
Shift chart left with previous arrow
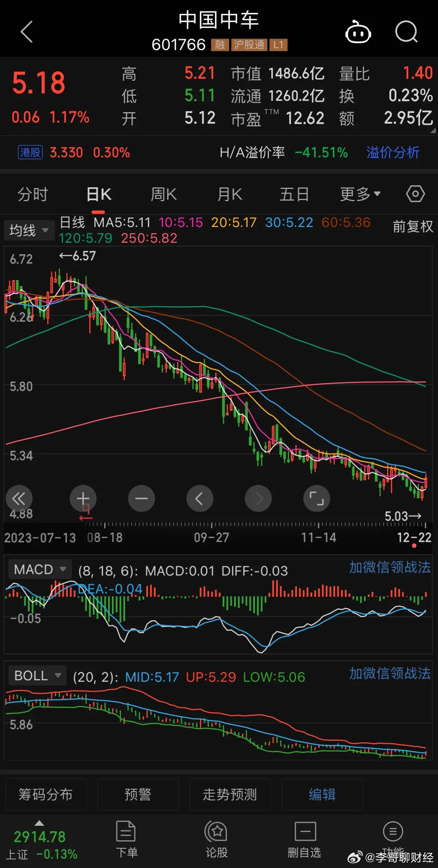(200, 498)
